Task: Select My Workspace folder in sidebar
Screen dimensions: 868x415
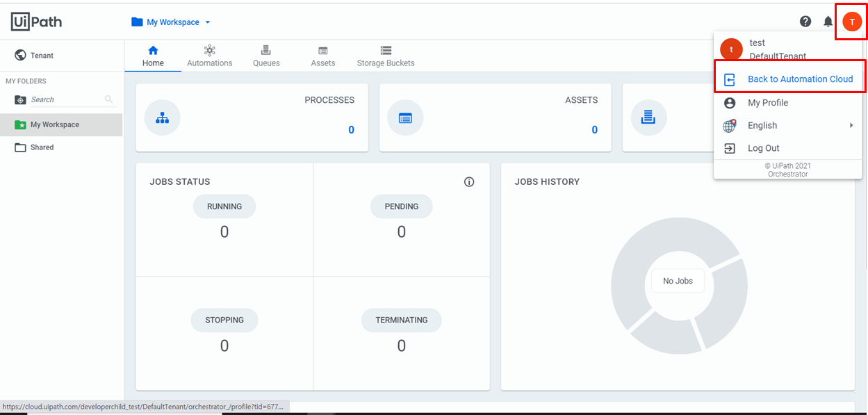Action: click(x=61, y=124)
